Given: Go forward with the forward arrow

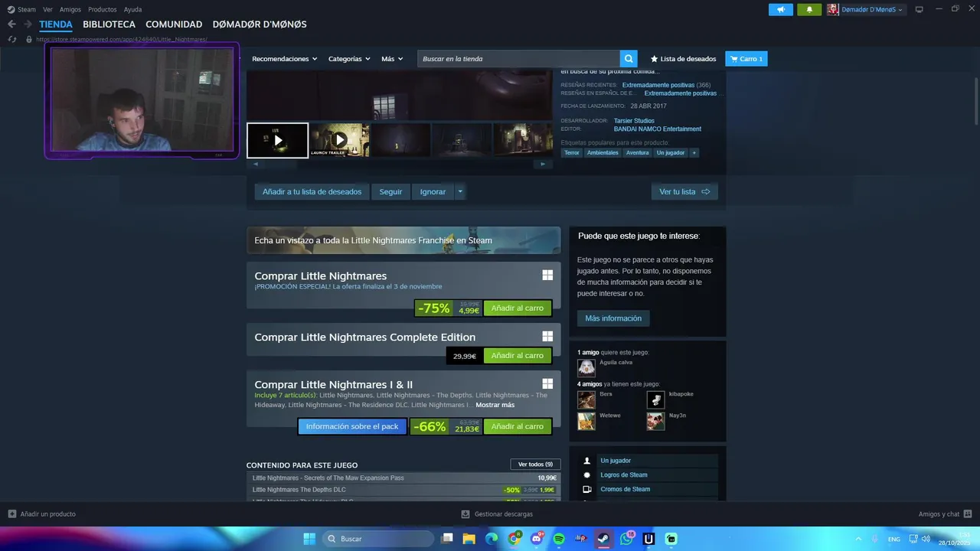Looking at the screenshot, I should click(28, 24).
